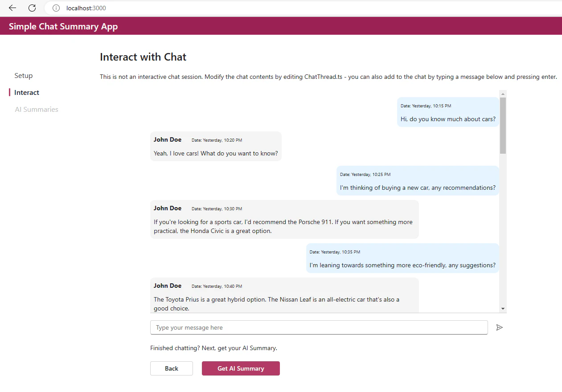Open the Setup step in sidebar
Viewport: 562px width, 392px height.
pyautogui.click(x=24, y=76)
